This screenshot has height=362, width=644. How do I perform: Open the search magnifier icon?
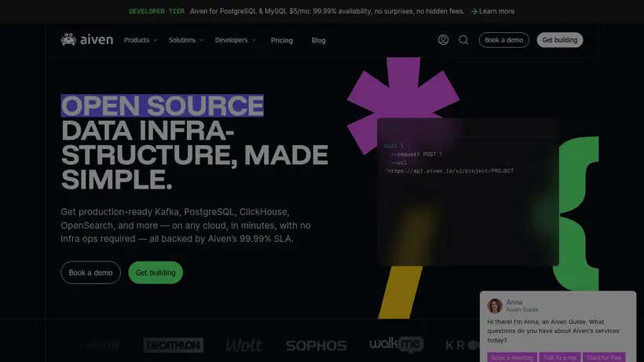tap(463, 40)
